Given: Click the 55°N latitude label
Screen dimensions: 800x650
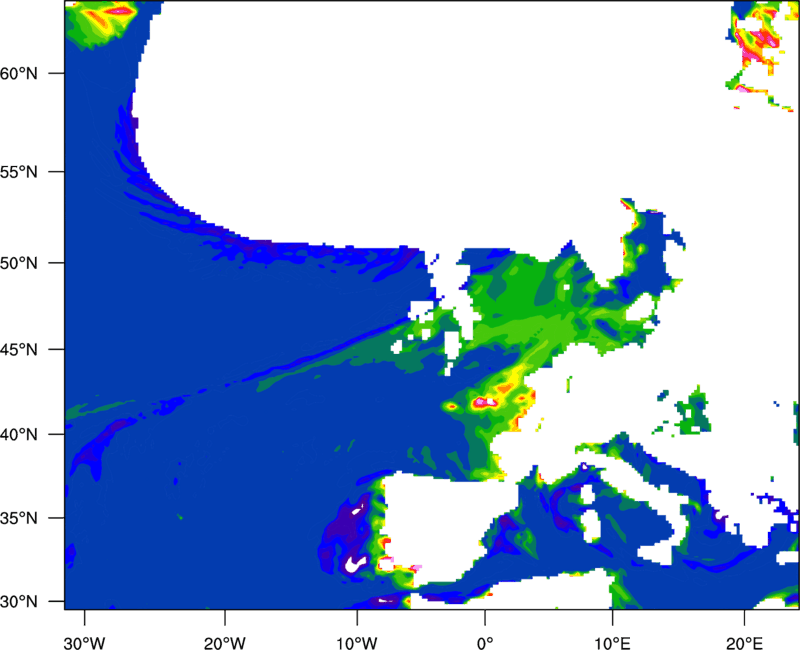Looking at the screenshot, I should coord(19,172).
